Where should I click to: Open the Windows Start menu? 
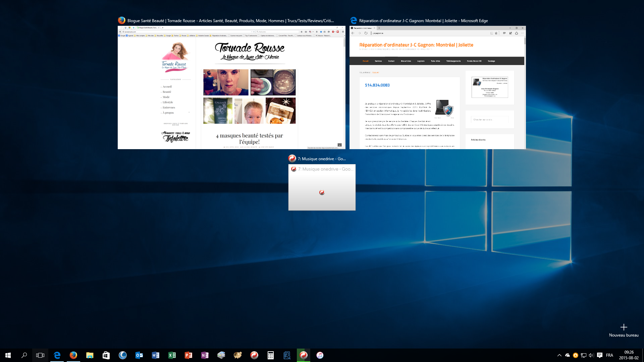point(8,355)
